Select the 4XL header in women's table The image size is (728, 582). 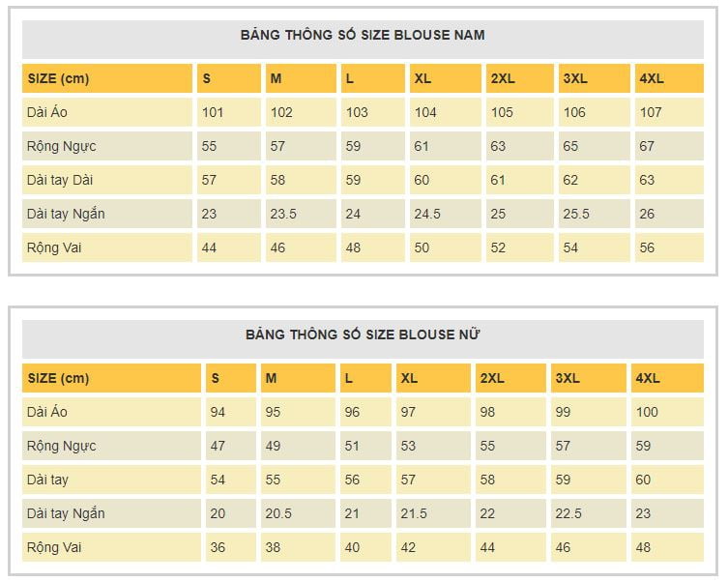click(648, 378)
